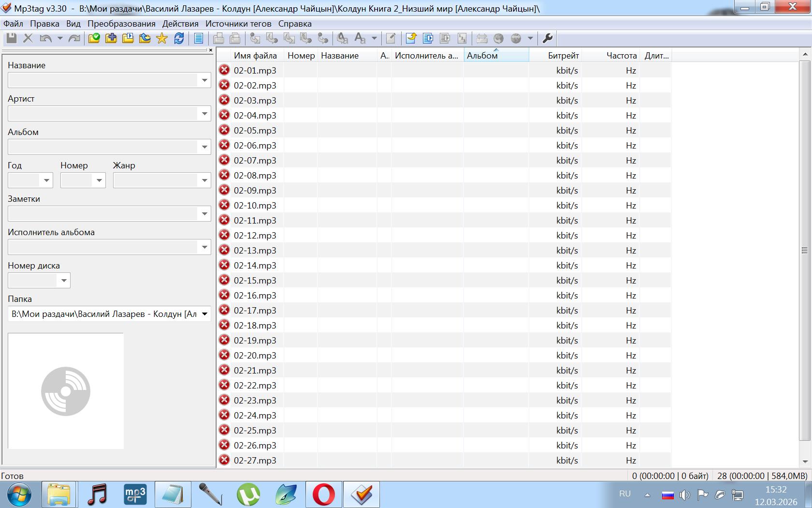Click the Select all files icon
Screen dimensions: 812x508
199,38
